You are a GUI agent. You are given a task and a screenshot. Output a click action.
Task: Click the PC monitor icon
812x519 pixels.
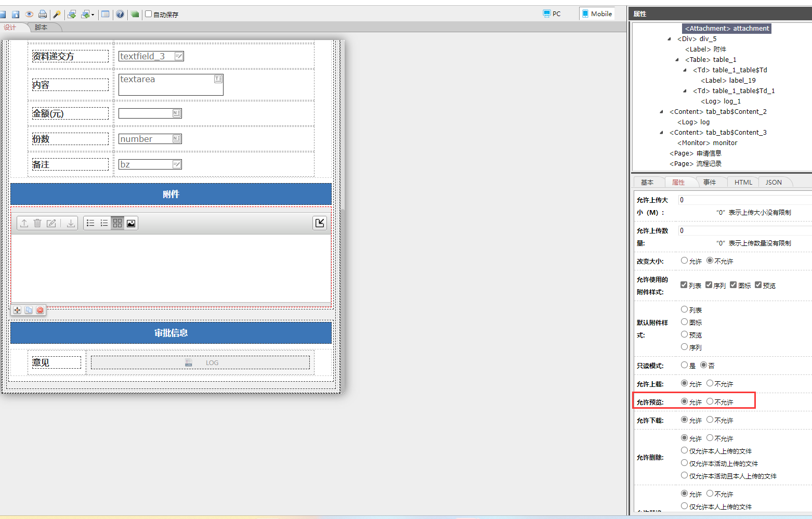546,14
